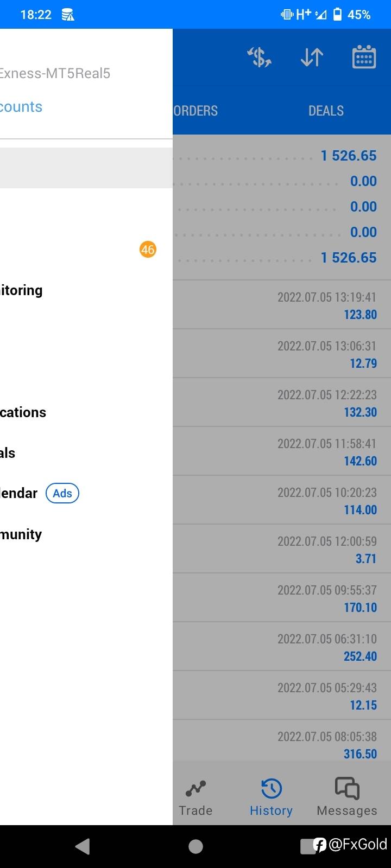Screen dimensions: 391x868
Task: Tap the up-down sort arrows icon
Action: 312,58
